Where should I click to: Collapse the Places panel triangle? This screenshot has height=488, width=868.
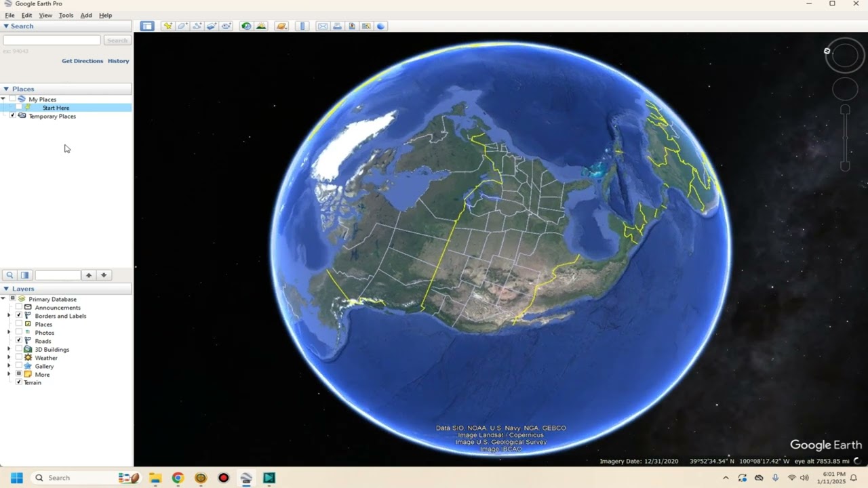pyautogui.click(x=6, y=89)
